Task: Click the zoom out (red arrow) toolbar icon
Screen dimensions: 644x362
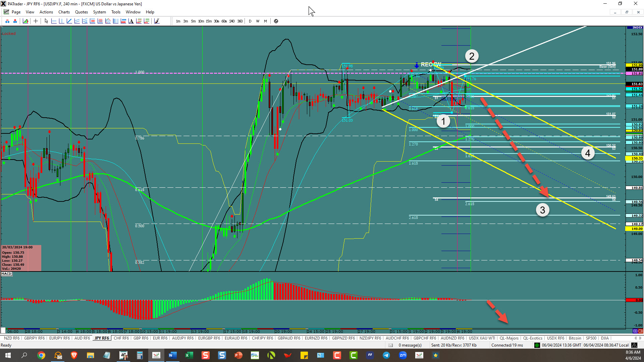Action: click(x=7, y=21)
